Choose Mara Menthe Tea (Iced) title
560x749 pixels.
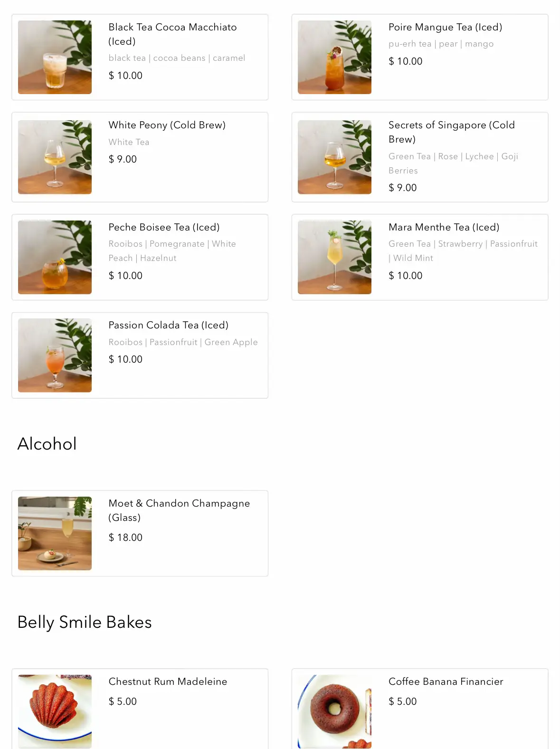444,227
